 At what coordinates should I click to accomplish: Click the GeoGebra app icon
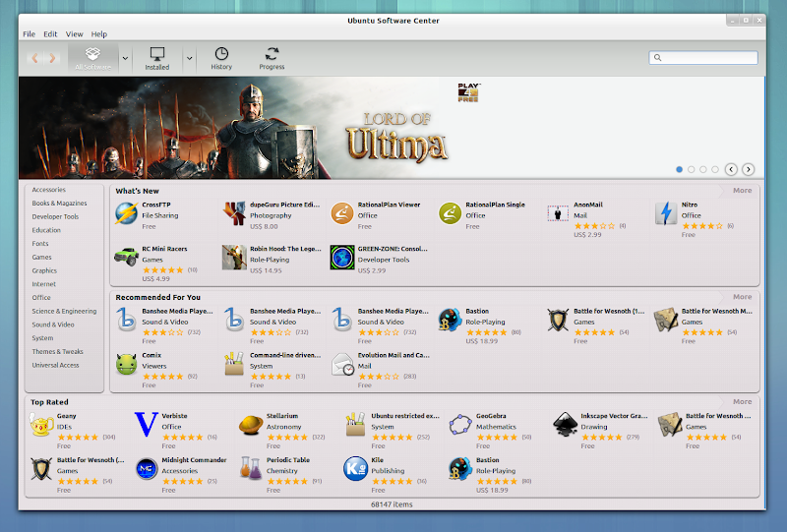[459, 424]
